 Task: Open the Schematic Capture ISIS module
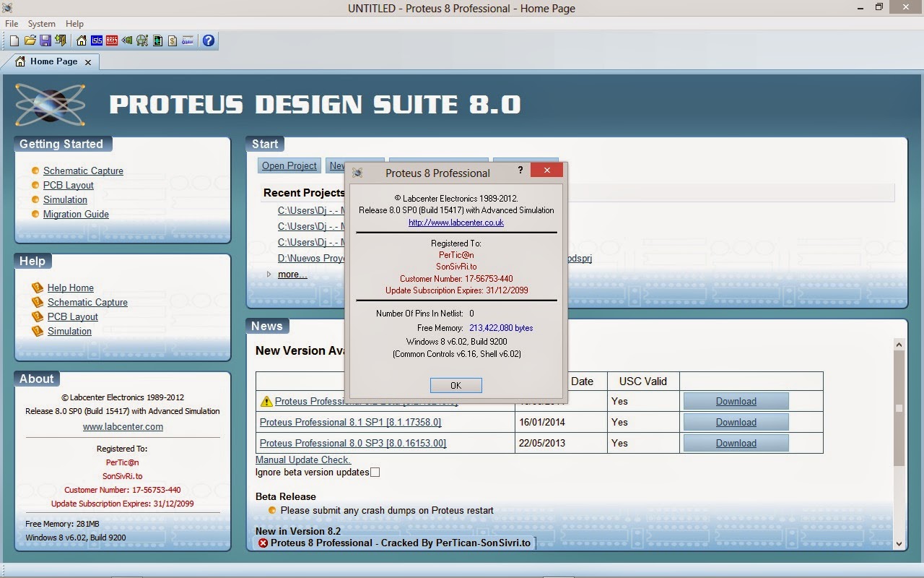(97, 40)
